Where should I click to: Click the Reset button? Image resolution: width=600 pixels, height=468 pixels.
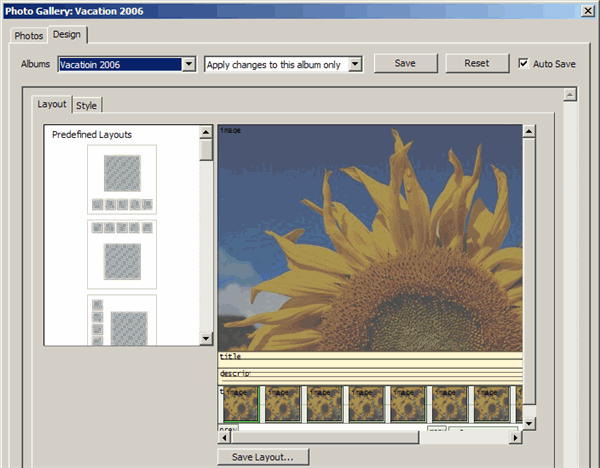[477, 63]
